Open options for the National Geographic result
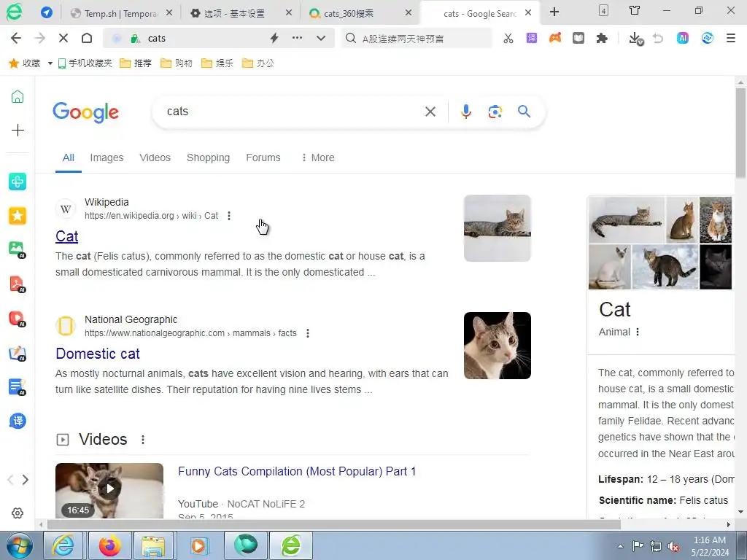Screen dimensions: 747x560 tap(308, 333)
